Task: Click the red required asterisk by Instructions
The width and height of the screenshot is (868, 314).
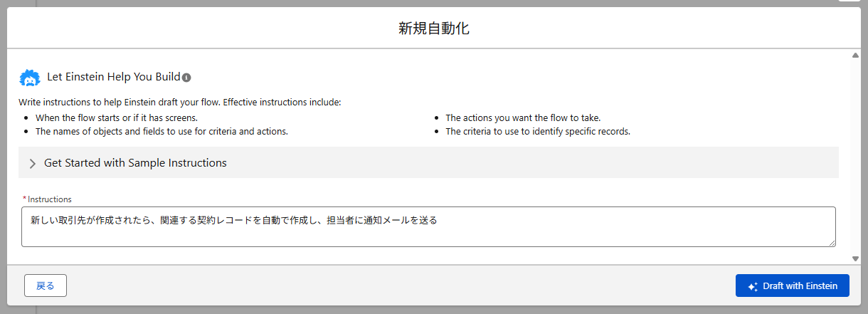Action: [x=24, y=199]
